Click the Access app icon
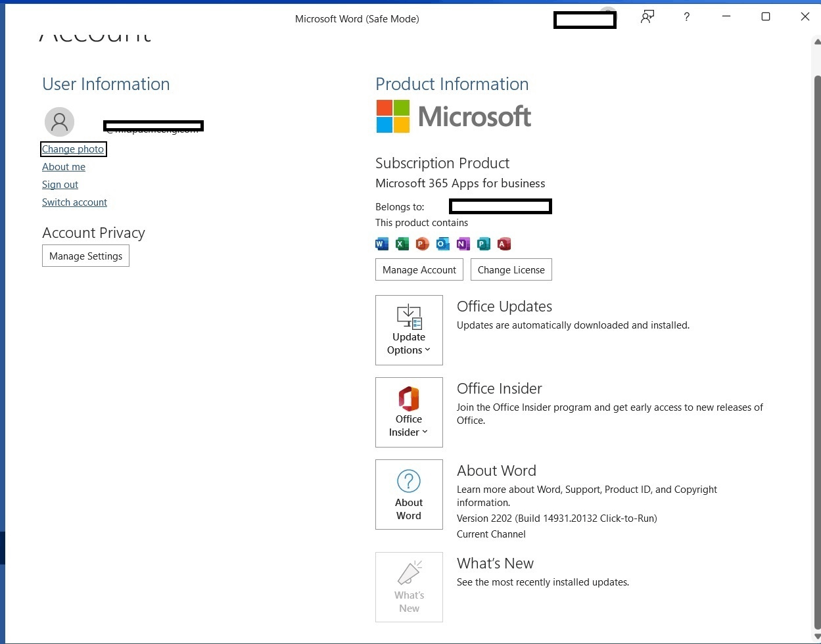The image size is (821, 644). pos(504,244)
